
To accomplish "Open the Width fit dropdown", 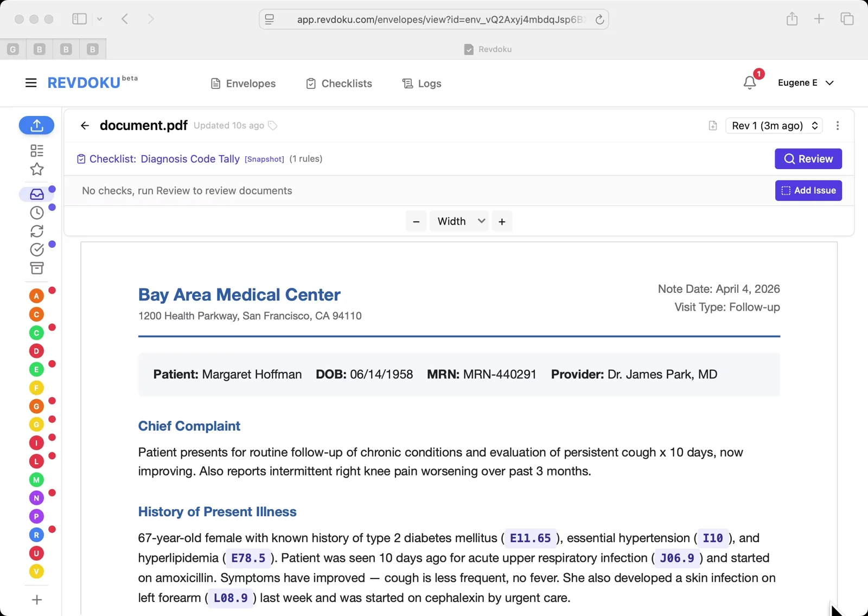I will pos(458,221).
